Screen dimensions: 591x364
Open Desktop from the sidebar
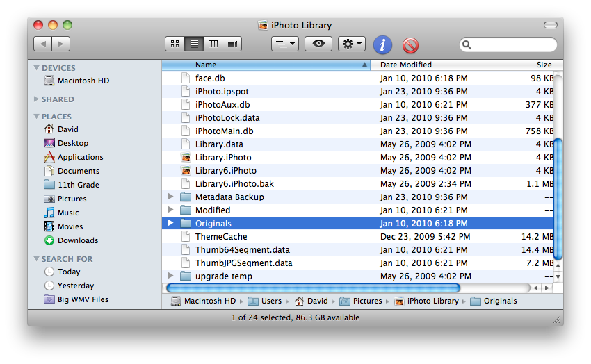pyautogui.click(x=66, y=143)
